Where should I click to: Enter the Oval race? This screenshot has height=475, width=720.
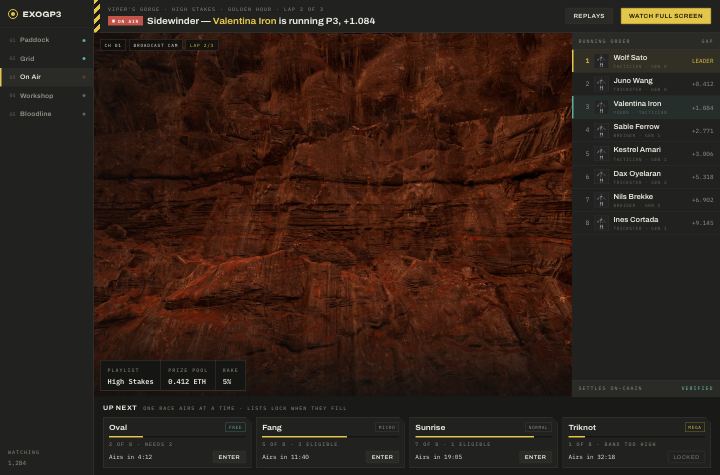point(229,457)
